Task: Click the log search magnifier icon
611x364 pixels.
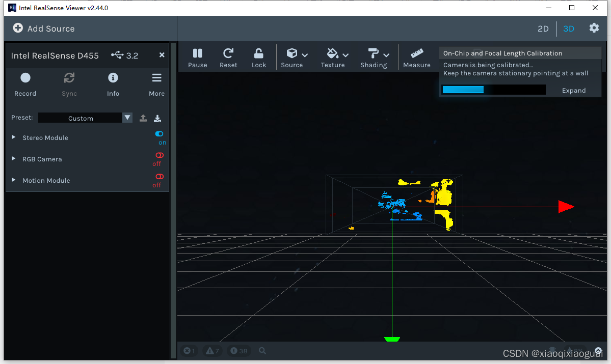Action: tap(262, 351)
